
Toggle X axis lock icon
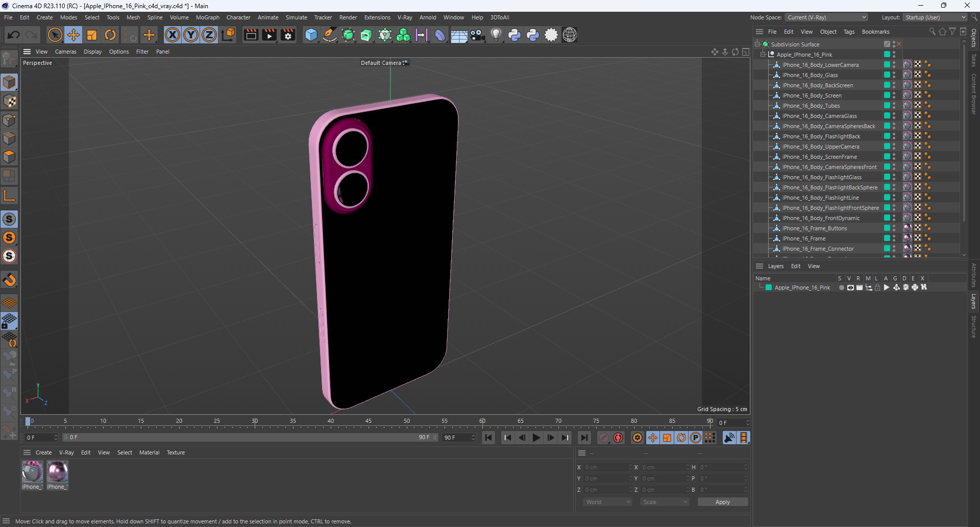(x=173, y=35)
